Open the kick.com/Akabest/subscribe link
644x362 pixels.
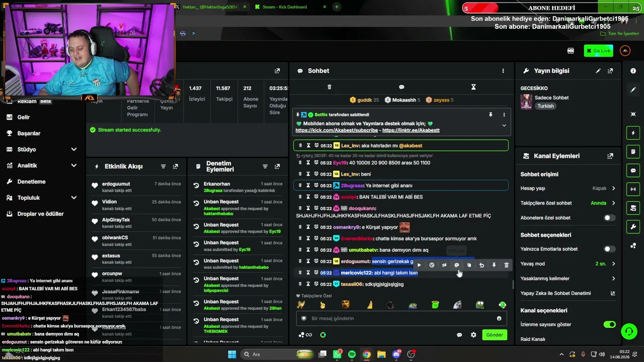(x=337, y=130)
